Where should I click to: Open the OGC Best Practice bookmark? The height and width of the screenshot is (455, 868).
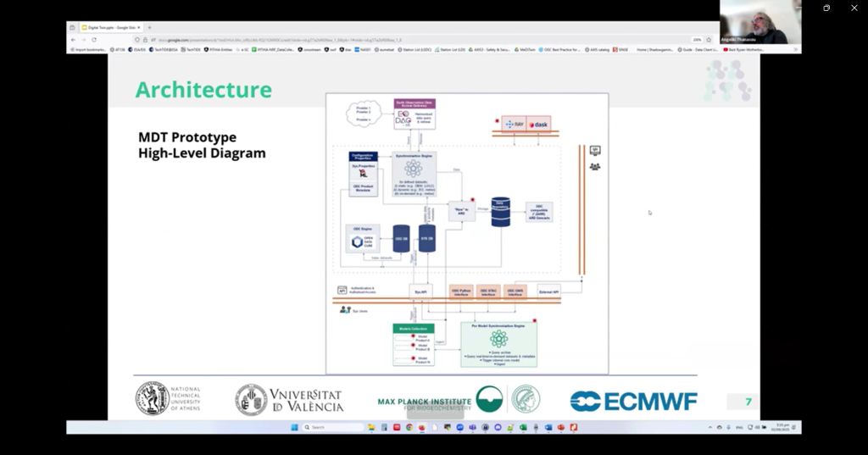tap(562, 49)
